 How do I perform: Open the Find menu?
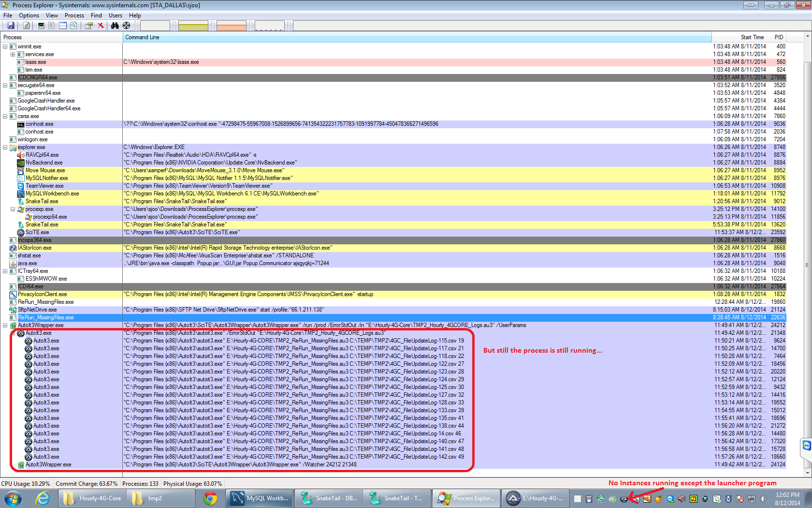click(96, 15)
